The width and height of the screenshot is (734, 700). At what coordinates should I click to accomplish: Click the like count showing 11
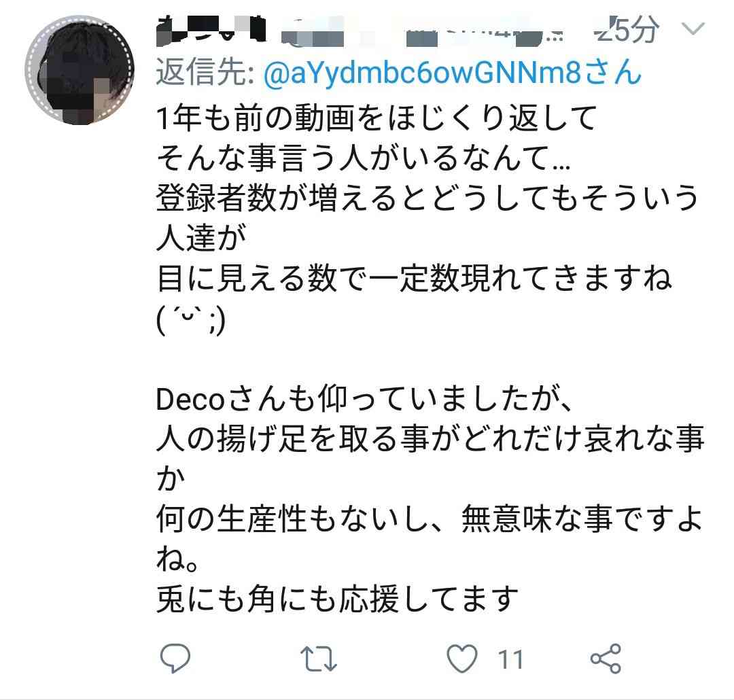[x=510, y=660]
